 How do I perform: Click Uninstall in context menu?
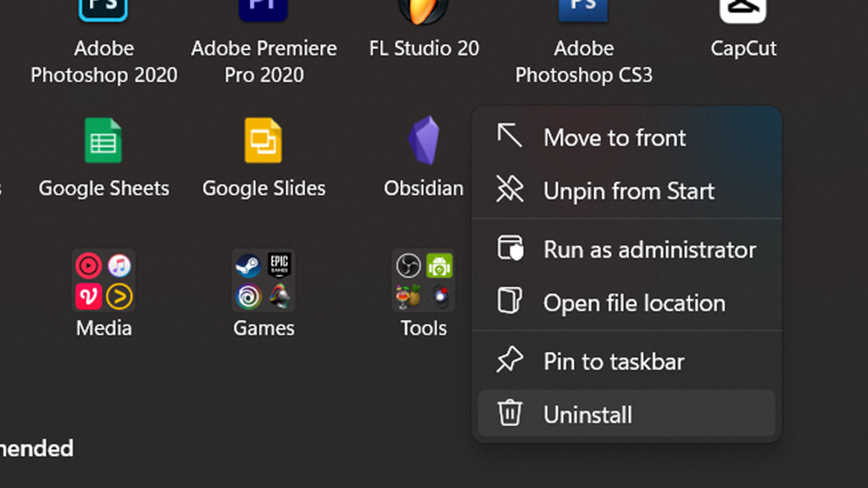coord(626,414)
